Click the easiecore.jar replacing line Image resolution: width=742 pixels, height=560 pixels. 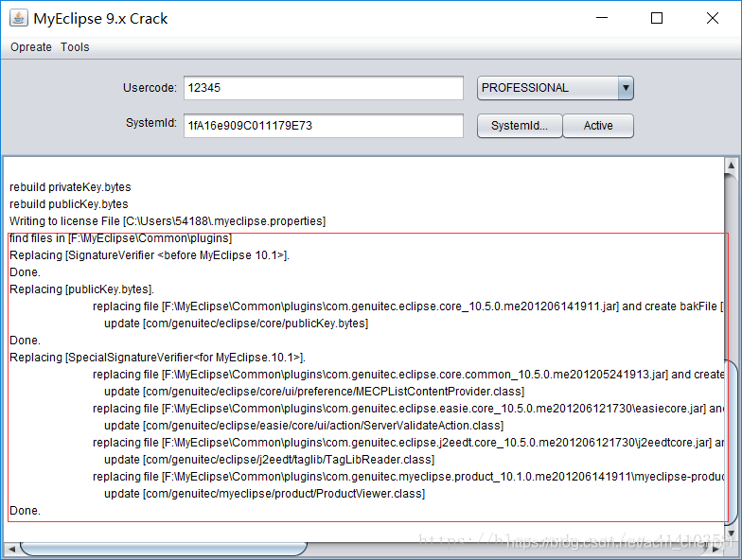(408, 409)
